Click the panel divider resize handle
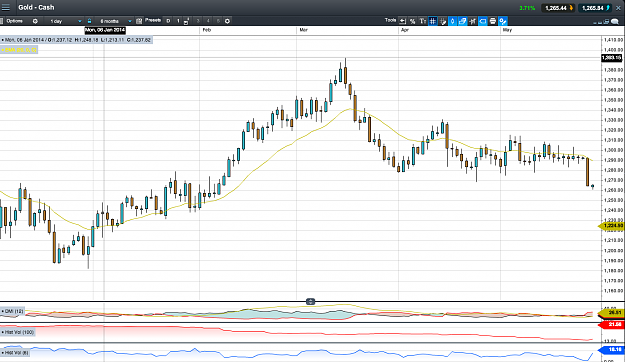This screenshot has height=362, width=625. click(x=311, y=302)
